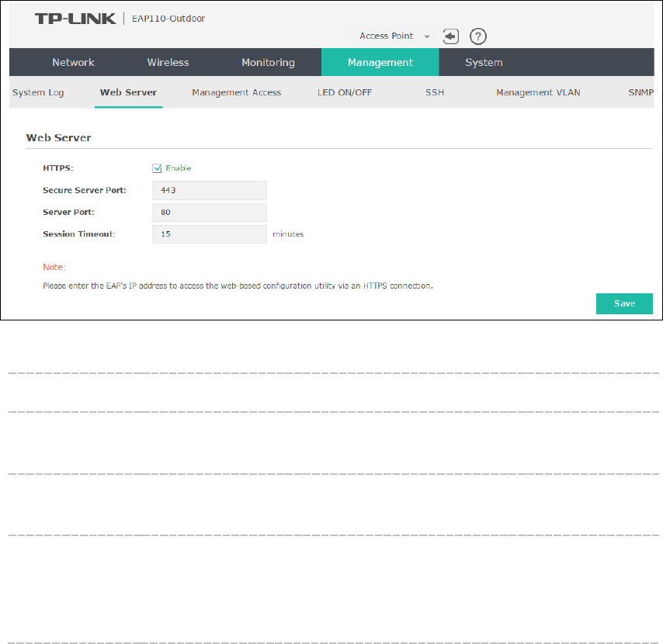Focus the Server Port field showing 80

click(210, 212)
